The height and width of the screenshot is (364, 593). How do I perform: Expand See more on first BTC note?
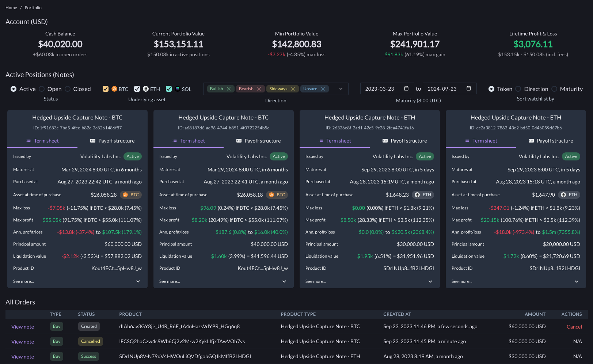point(138,281)
